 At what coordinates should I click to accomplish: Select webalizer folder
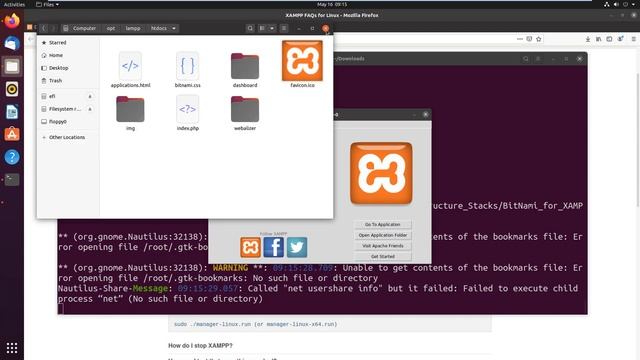(245, 109)
